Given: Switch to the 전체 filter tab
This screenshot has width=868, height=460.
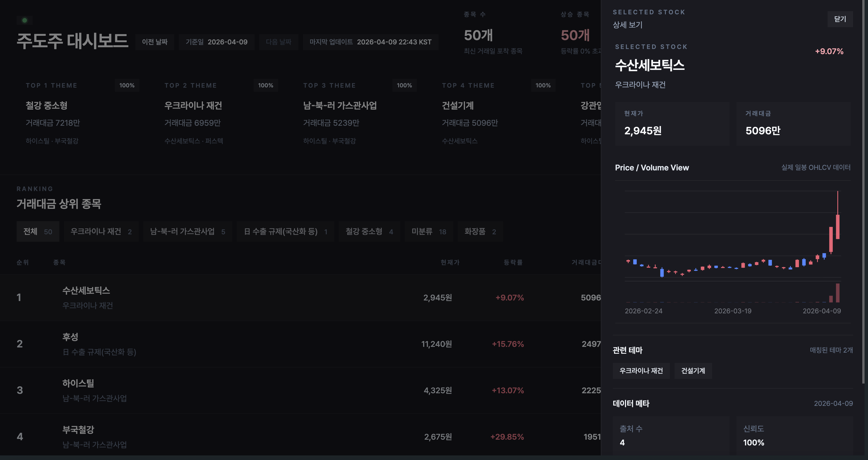Looking at the screenshot, I should coord(38,231).
